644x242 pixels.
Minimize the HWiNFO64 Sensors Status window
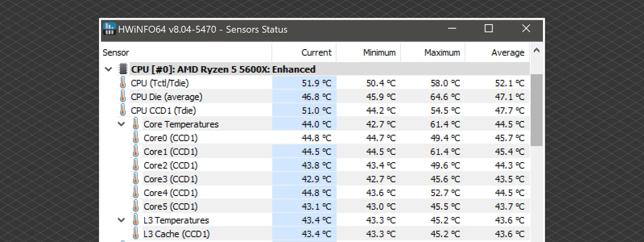[452, 29]
